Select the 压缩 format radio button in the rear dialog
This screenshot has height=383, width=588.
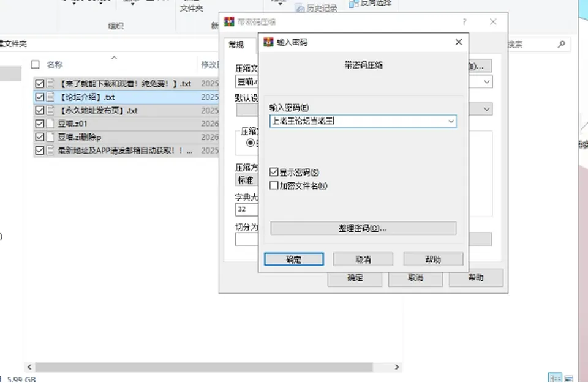(250, 143)
